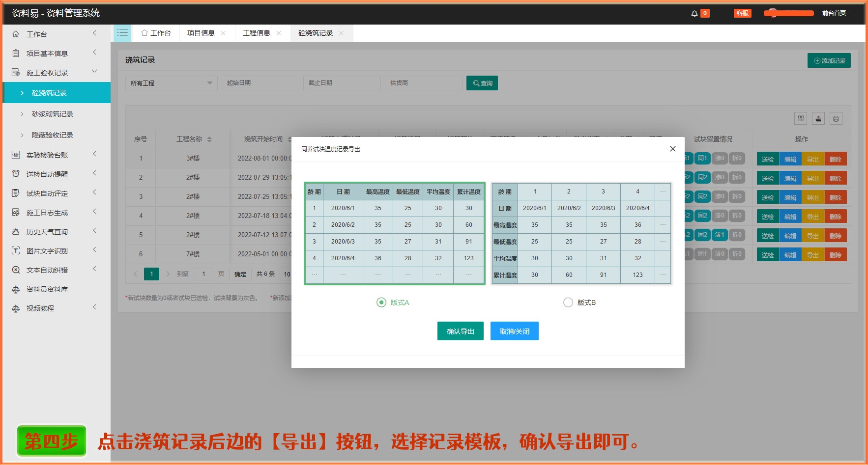Open the table column filter grid icon
Viewport: 868px width, 465px height.
click(801, 118)
